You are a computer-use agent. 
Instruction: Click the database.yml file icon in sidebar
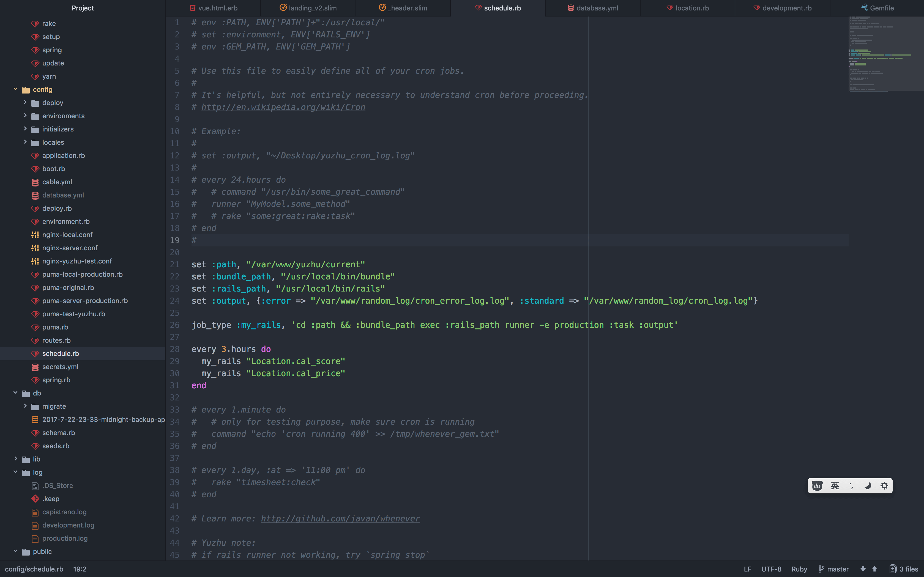(35, 195)
